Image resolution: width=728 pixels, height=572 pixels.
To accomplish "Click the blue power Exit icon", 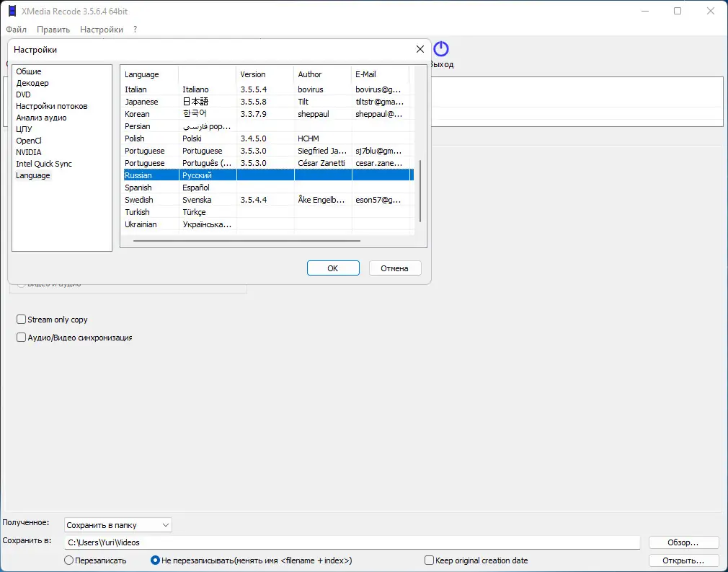I will 441,49.
